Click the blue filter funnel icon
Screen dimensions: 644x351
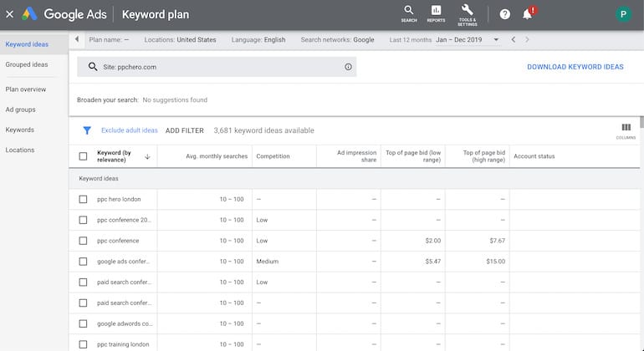click(87, 130)
